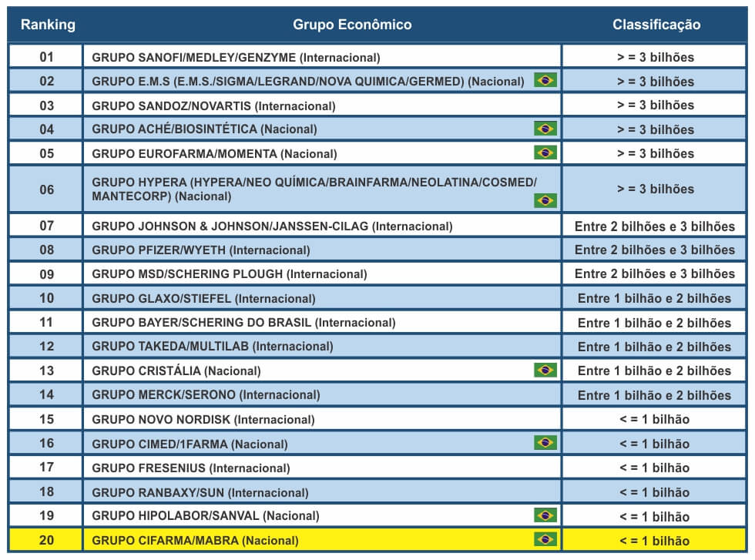Click ranking number 18

tap(47, 491)
